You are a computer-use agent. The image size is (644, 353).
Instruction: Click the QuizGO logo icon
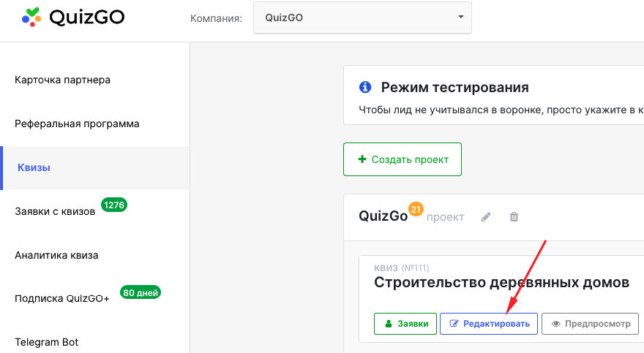(x=31, y=17)
